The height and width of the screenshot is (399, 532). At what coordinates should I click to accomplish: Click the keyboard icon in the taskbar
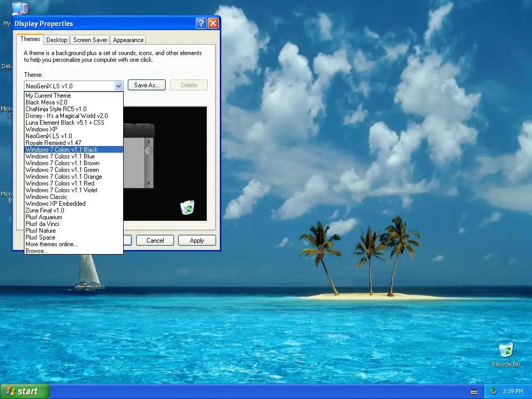click(474, 392)
